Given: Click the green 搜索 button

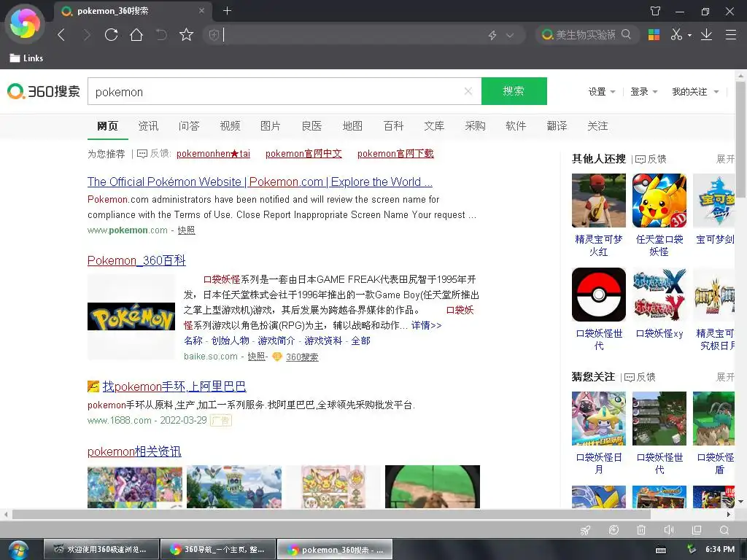Looking at the screenshot, I should pos(514,91).
